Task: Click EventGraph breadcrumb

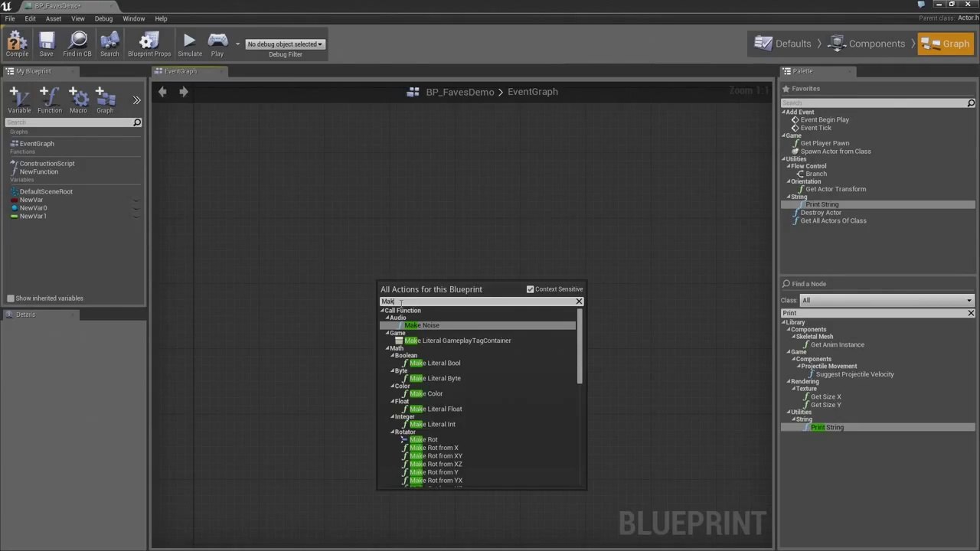Action: click(533, 92)
